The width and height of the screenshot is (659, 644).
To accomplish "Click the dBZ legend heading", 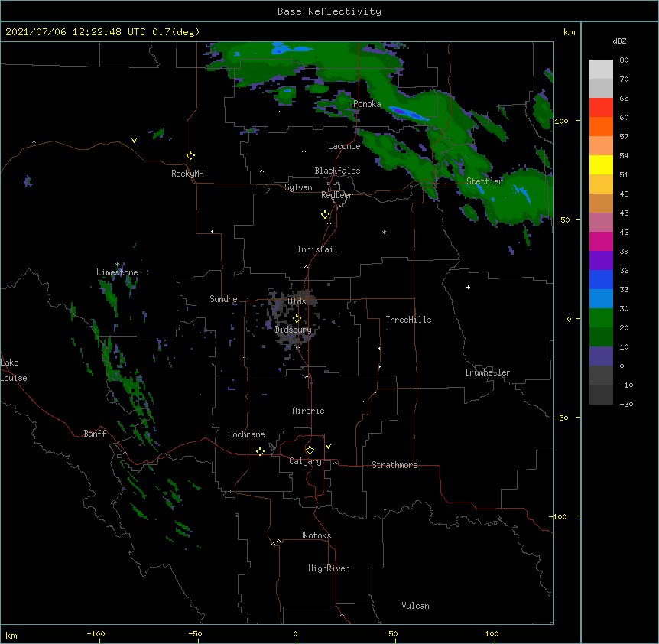I will tap(619, 41).
